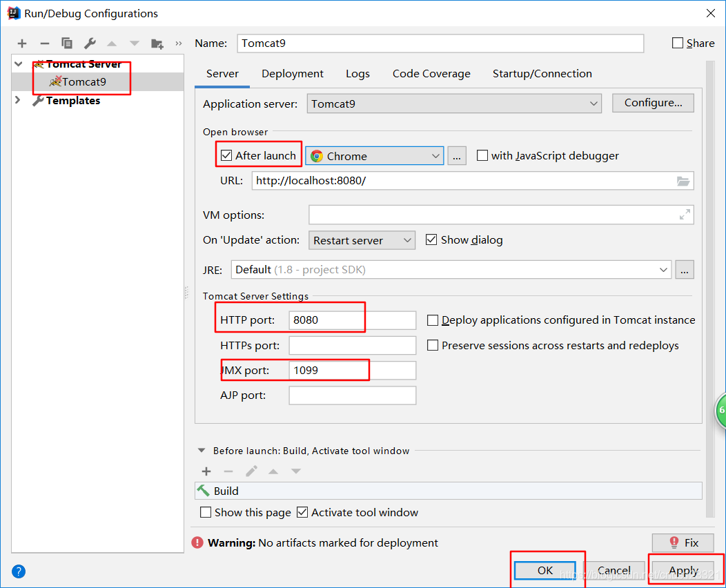Viewport: 726px width, 588px height.
Task: Toggle Activate tool window checkbox
Action: pyautogui.click(x=302, y=512)
